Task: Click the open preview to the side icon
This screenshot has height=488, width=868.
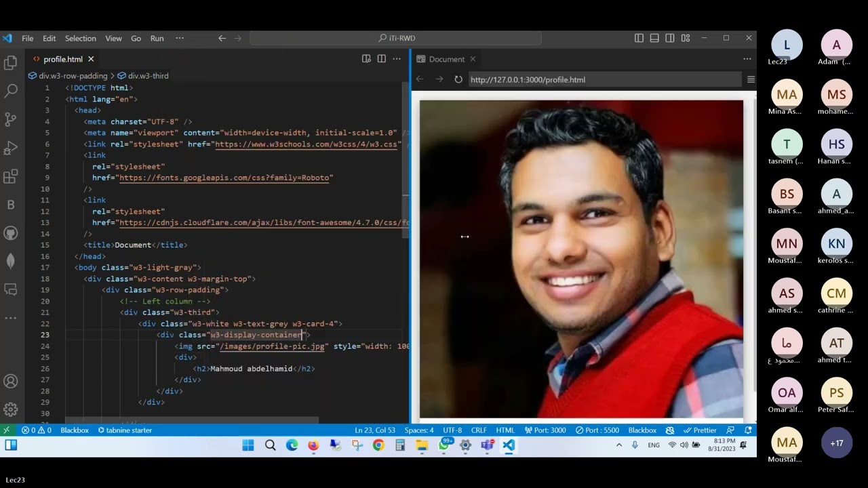Action: [x=366, y=59]
